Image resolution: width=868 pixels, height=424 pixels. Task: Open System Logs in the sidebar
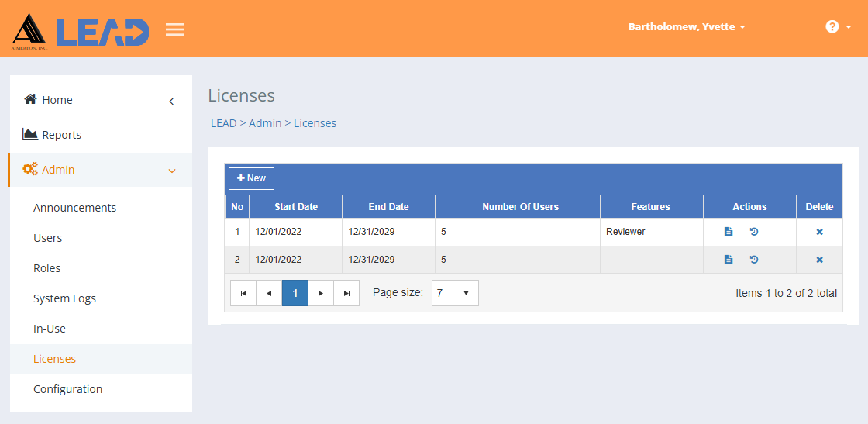[x=64, y=298]
